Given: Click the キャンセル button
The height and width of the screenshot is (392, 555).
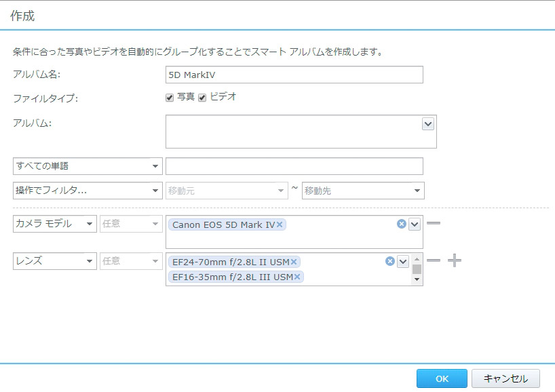Looking at the screenshot, I should [x=505, y=378].
